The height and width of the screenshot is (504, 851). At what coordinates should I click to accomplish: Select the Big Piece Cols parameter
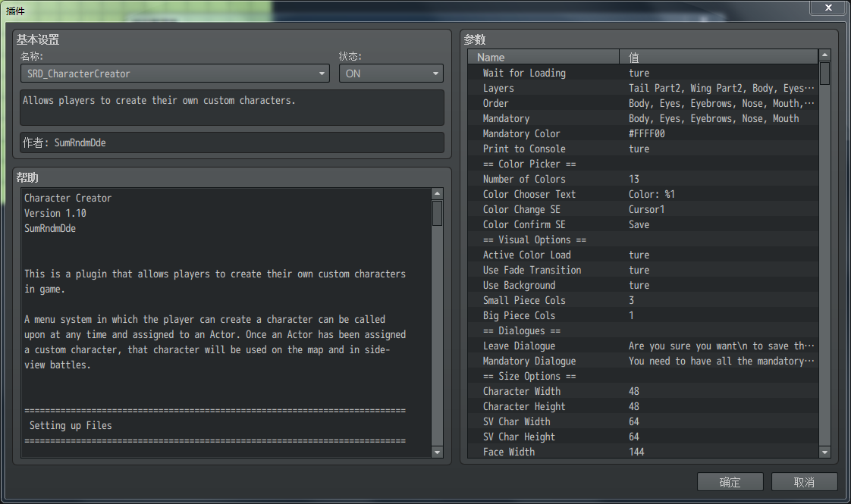click(643, 316)
